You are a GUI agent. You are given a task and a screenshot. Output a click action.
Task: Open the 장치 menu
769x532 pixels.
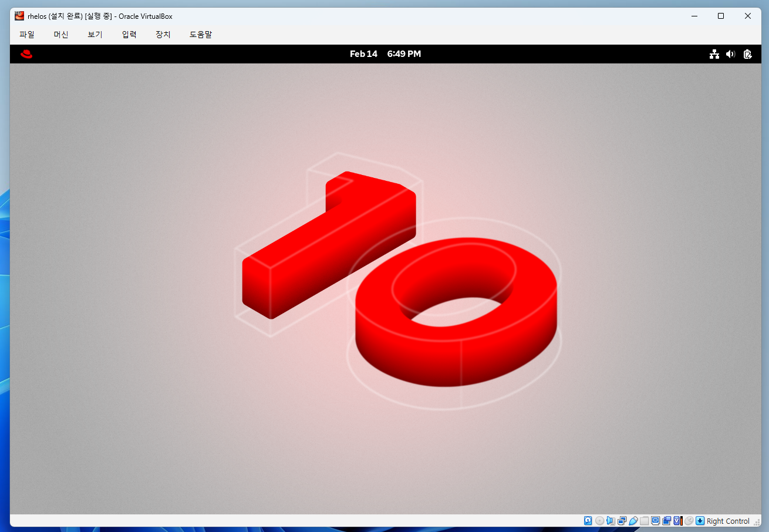[163, 34]
